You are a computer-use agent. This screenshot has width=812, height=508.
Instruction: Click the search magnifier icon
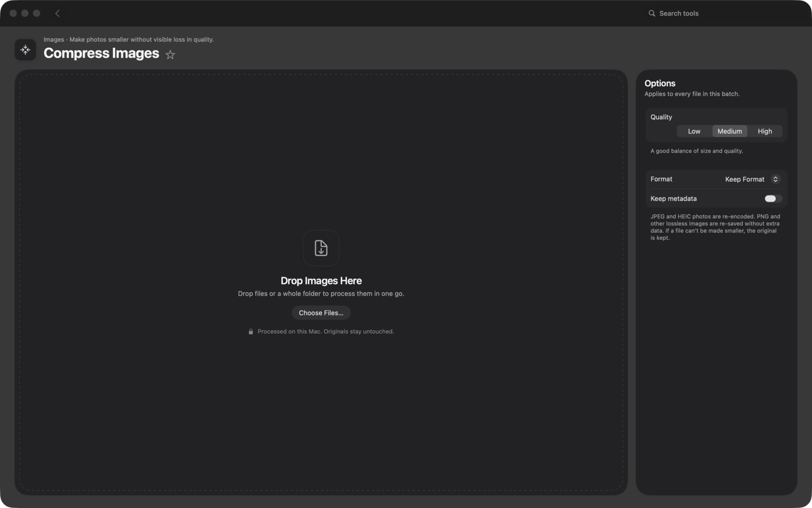click(652, 13)
